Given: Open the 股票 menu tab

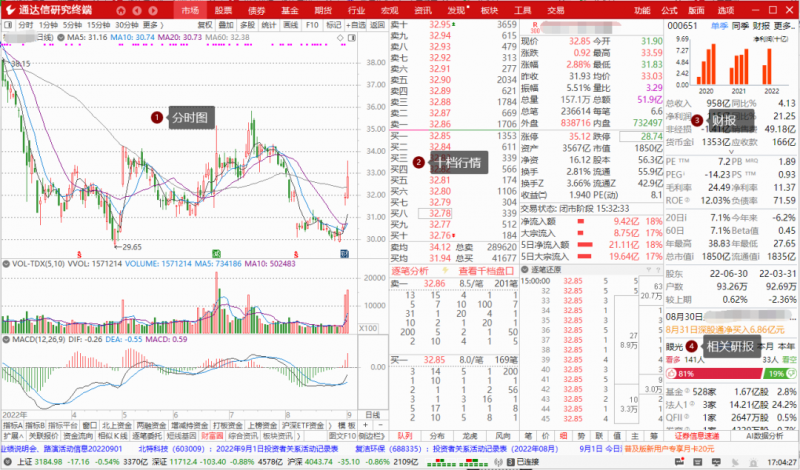Looking at the screenshot, I should pos(223,10).
